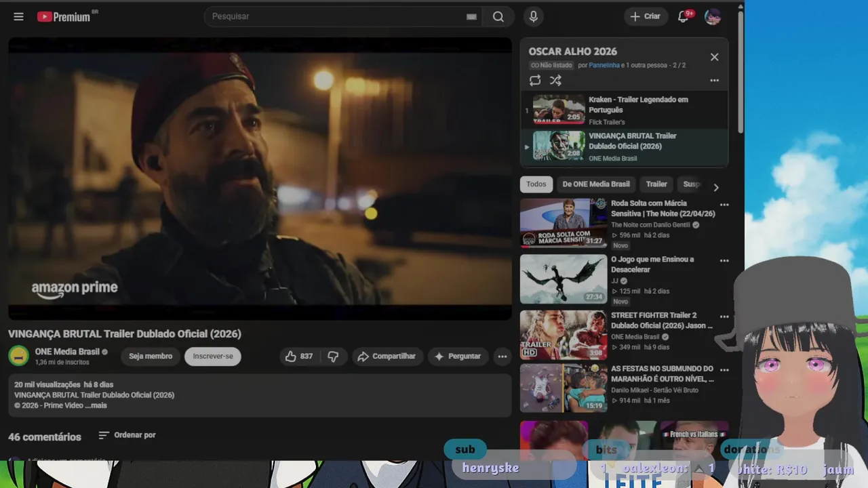Click 'Danilo Mikael - Sertão Véi Bruto' text
Screen dimensions: 868x488
pyautogui.click(x=654, y=390)
